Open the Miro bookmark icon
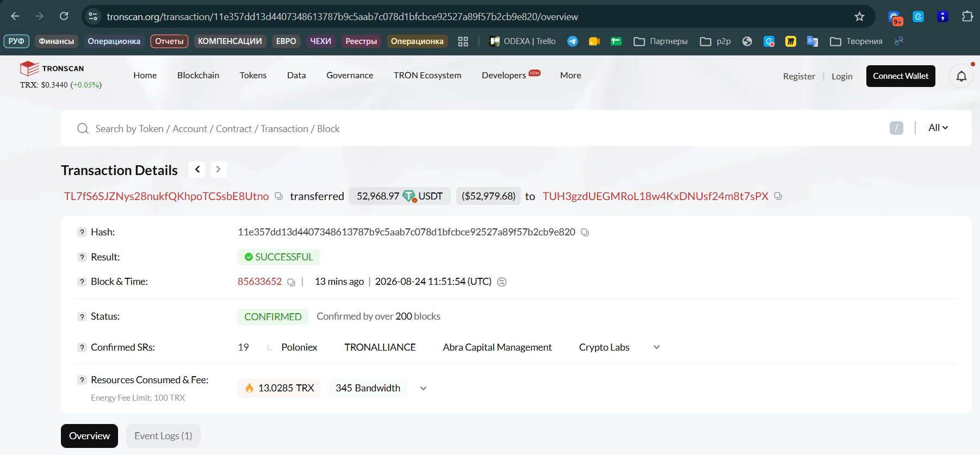The width and height of the screenshot is (980, 455). pyautogui.click(x=791, y=41)
